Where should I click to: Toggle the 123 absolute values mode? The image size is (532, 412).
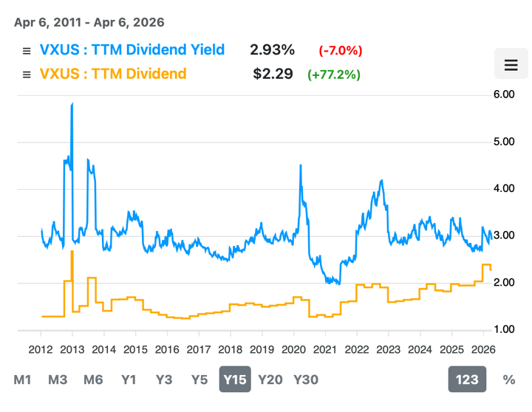click(467, 380)
